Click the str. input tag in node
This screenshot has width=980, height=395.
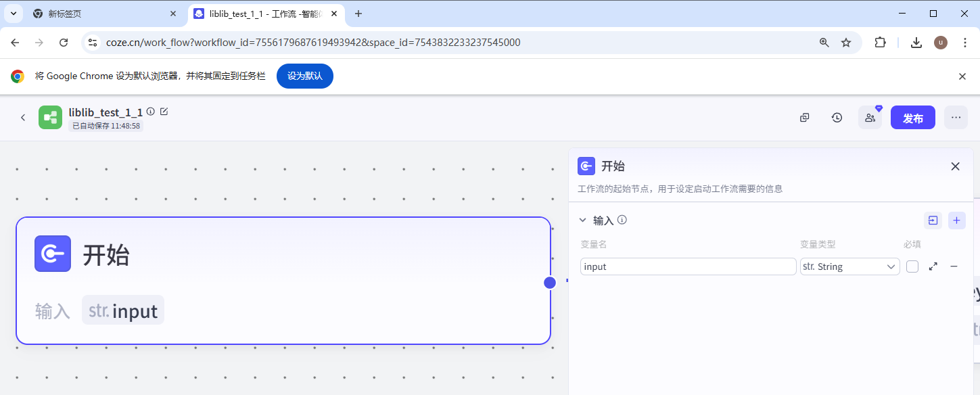coord(123,310)
